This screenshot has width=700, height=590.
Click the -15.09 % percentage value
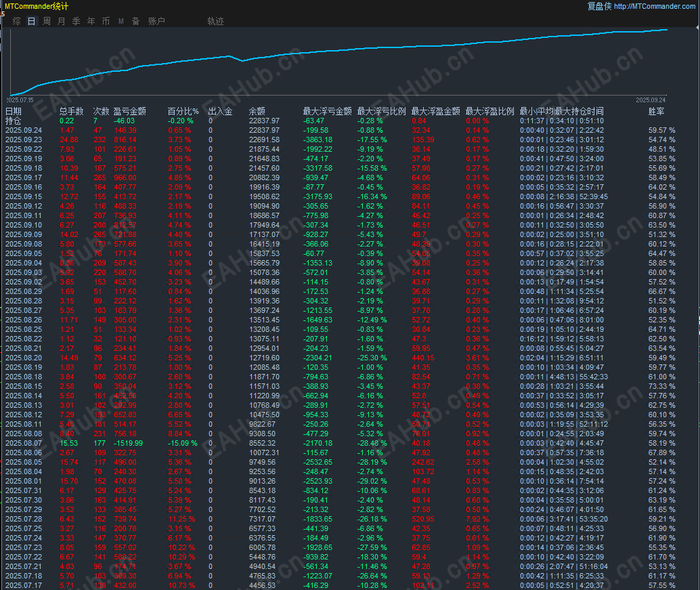[183, 443]
